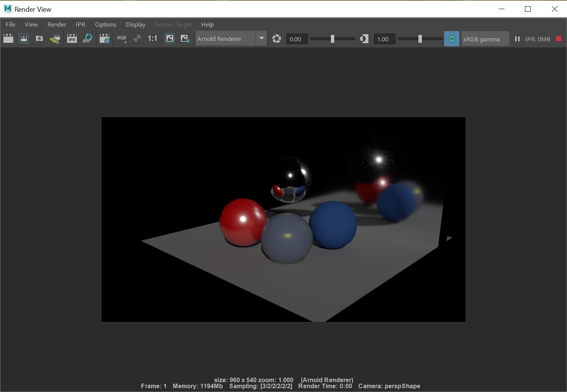Image resolution: width=567 pixels, height=392 pixels.
Task: Open the RGB channel display dropdown
Action: (x=122, y=38)
